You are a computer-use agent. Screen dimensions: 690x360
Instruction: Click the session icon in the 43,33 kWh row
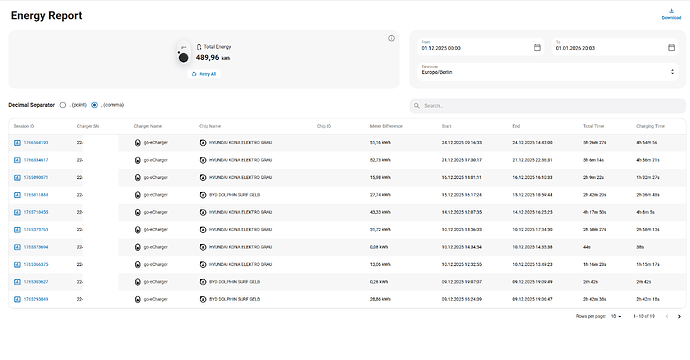point(17,212)
